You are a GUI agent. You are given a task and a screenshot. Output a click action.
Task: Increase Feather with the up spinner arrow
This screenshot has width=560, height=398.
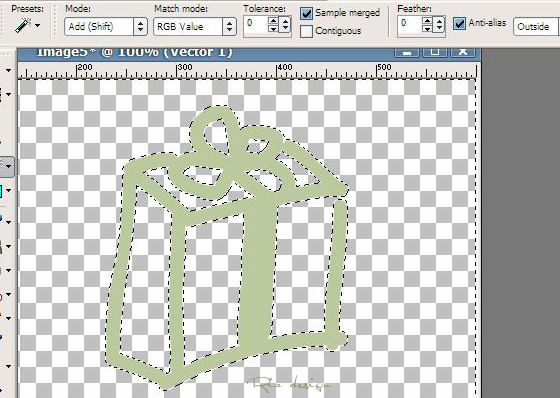click(x=427, y=21)
